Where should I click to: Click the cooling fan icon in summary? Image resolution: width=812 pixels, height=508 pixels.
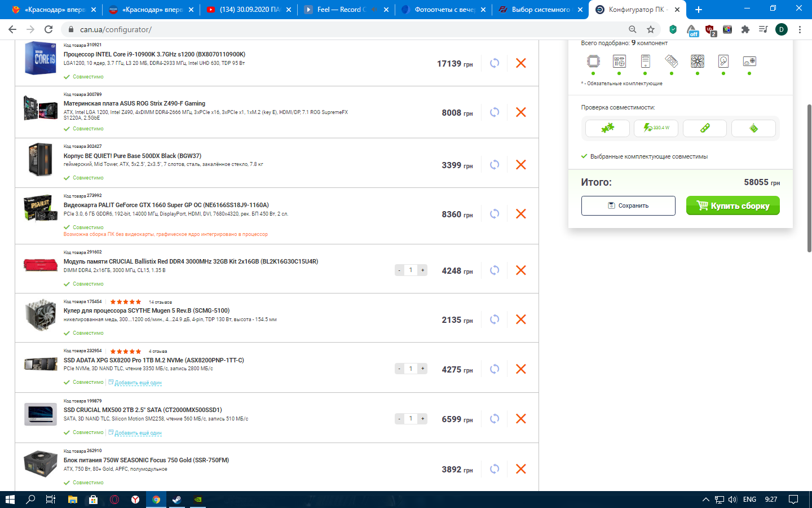(x=698, y=61)
